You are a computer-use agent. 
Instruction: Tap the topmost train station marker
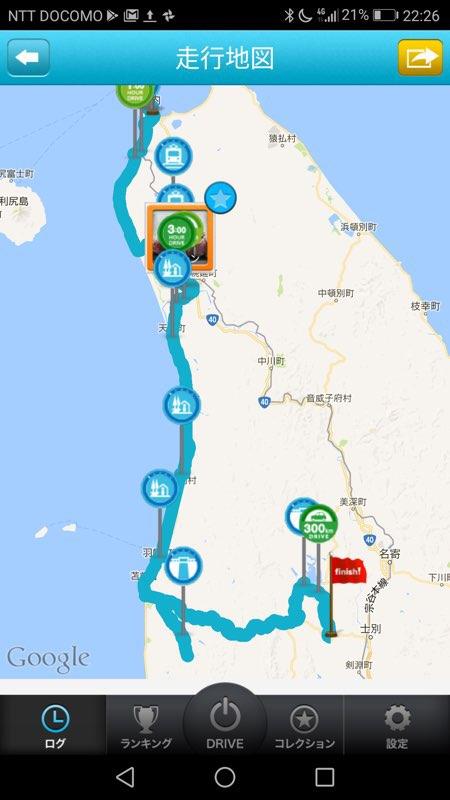[173, 156]
